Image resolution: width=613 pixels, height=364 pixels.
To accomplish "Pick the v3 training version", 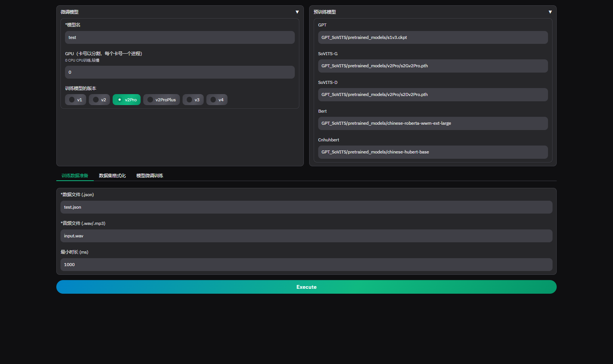I will (193, 100).
